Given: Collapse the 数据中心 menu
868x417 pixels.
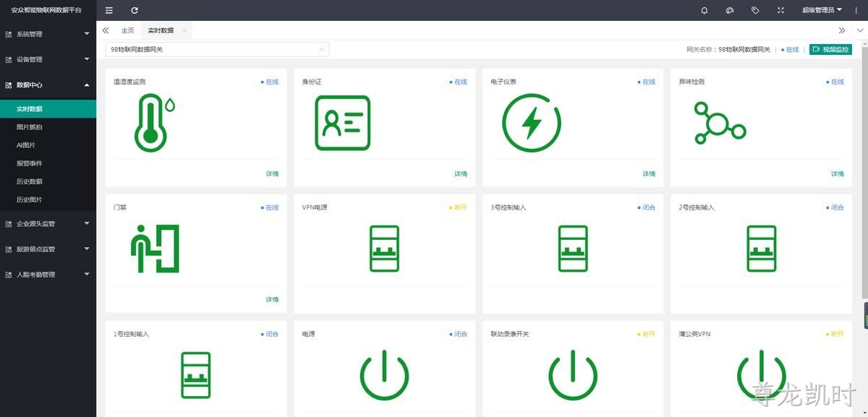Looking at the screenshot, I should pyautogui.click(x=48, y=85).
